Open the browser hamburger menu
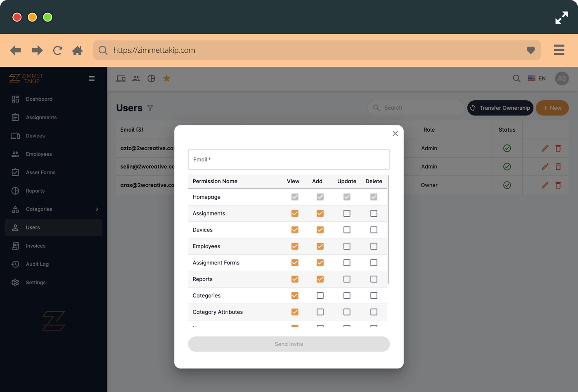578x392 pixels. tap(559, 50)
